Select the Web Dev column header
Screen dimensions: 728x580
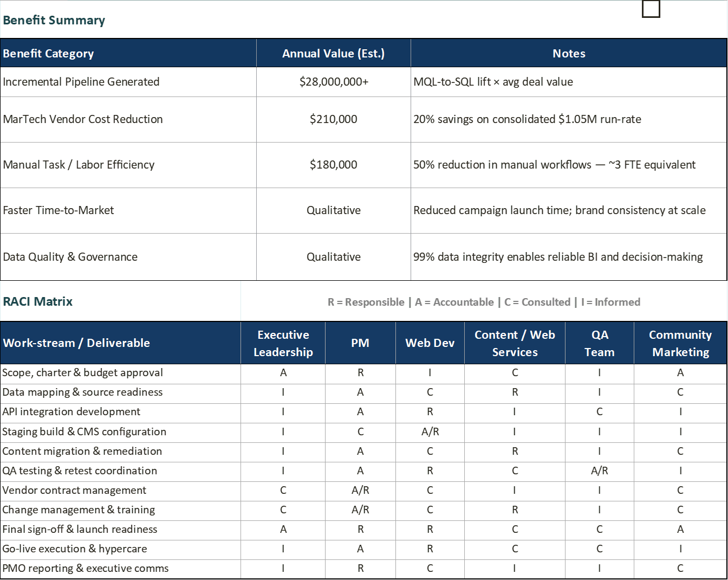(430, 343)
